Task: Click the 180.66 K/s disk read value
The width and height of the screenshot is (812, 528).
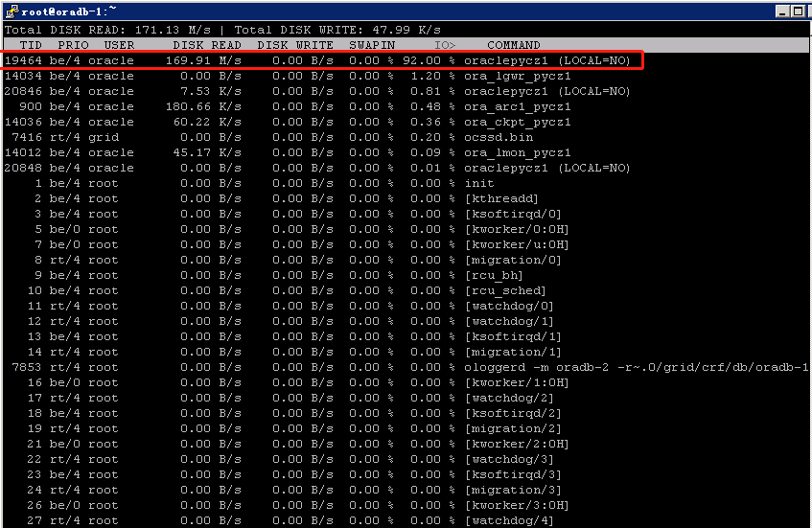Action: coord(203,106)
